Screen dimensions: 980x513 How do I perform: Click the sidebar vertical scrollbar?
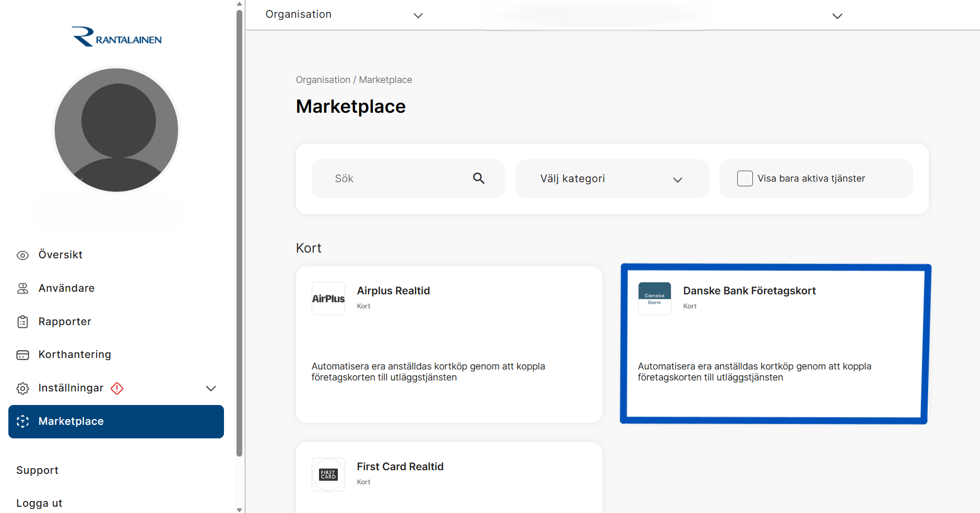point(239,233)
